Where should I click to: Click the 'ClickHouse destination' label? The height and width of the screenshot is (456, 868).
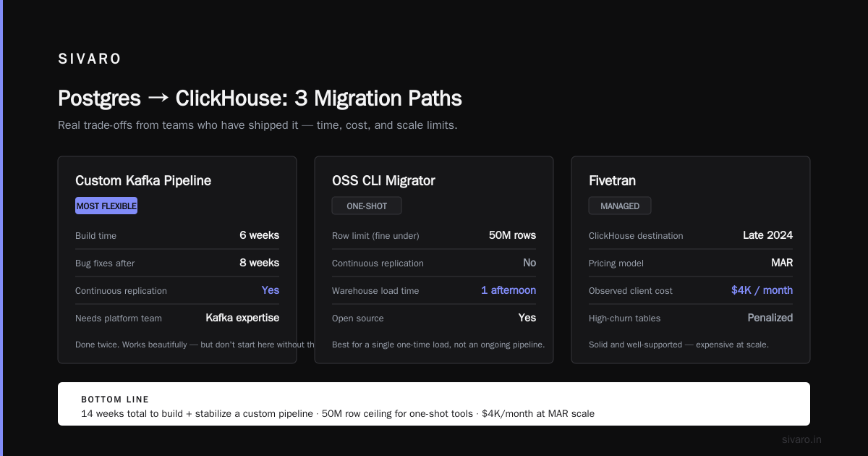(636, 236)
